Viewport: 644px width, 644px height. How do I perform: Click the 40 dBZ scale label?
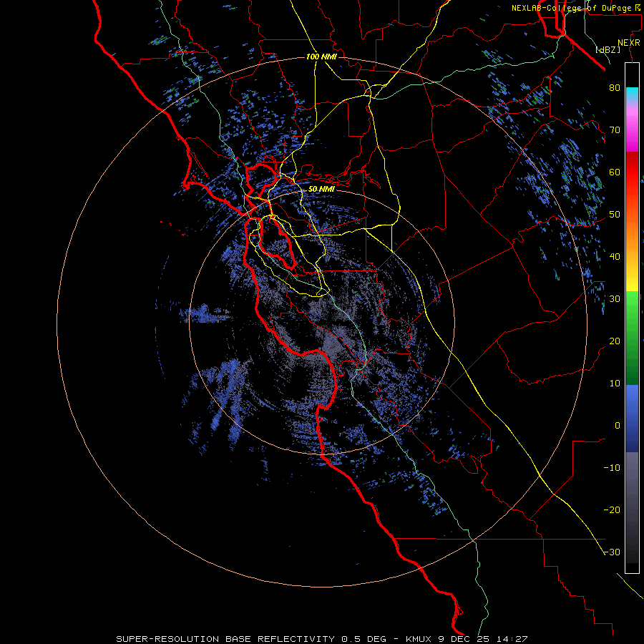click(x=615, y=257)
